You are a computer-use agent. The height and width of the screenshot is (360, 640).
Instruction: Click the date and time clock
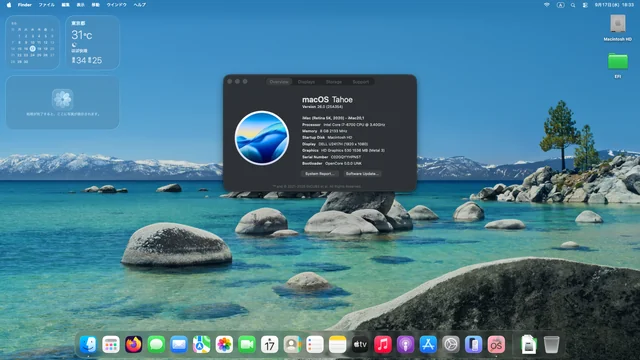(614, 5)
